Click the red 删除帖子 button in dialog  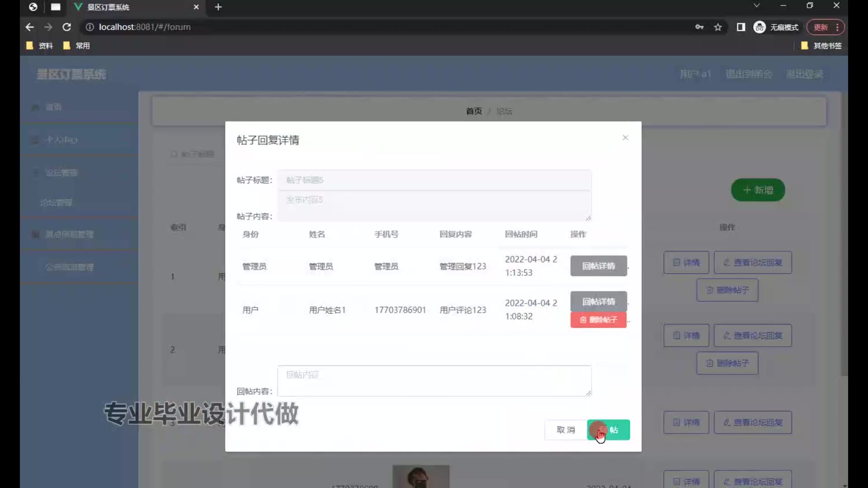click(x=598, y=320)
